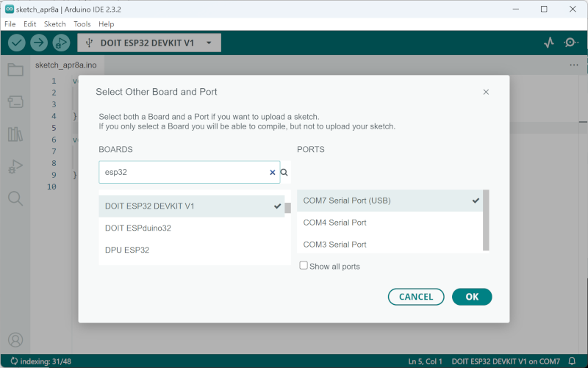Select DOIT ESP32 DEVKIT V1 board
Image resolution: width=588 pixels, height=368 pixels.
coord(192,206)
